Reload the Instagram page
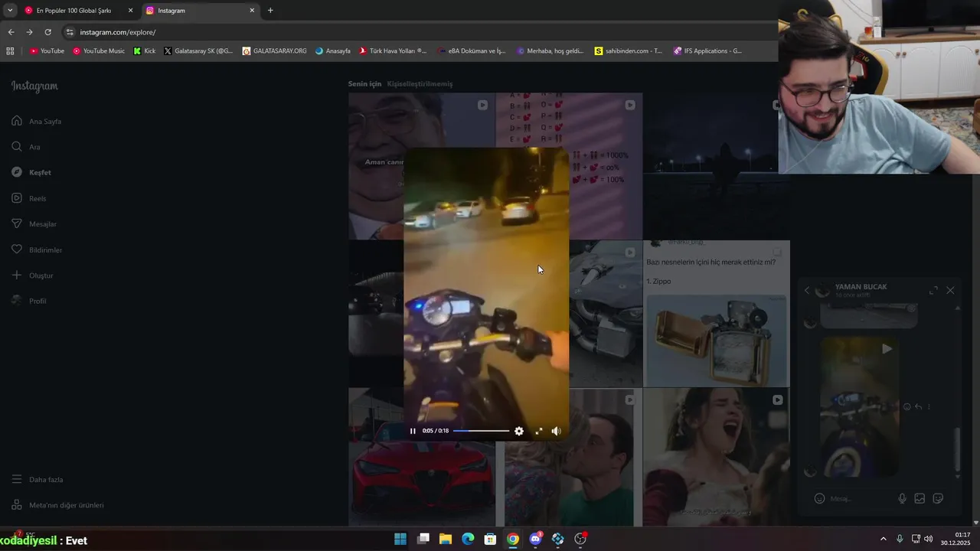Image resolution: width=980 pixels, height=551 pixels. tap(47, 32)
